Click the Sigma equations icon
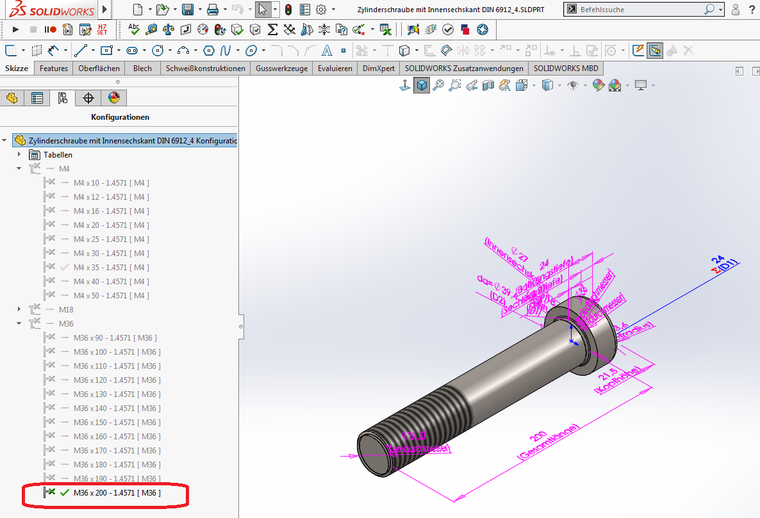Viewport: 760px width, 518px height. [x=272, y=30]
